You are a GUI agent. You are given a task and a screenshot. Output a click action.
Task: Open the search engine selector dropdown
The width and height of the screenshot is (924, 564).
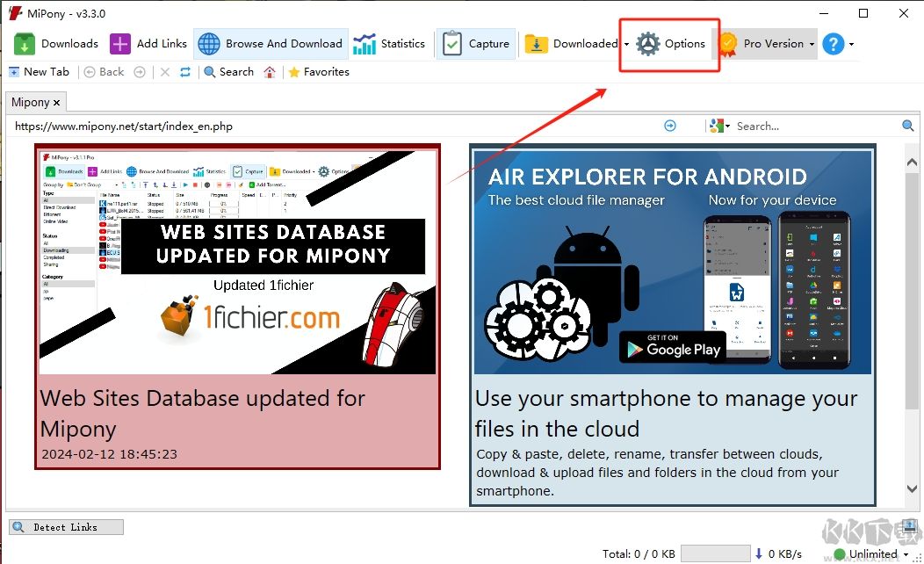(x=719, y=126)
